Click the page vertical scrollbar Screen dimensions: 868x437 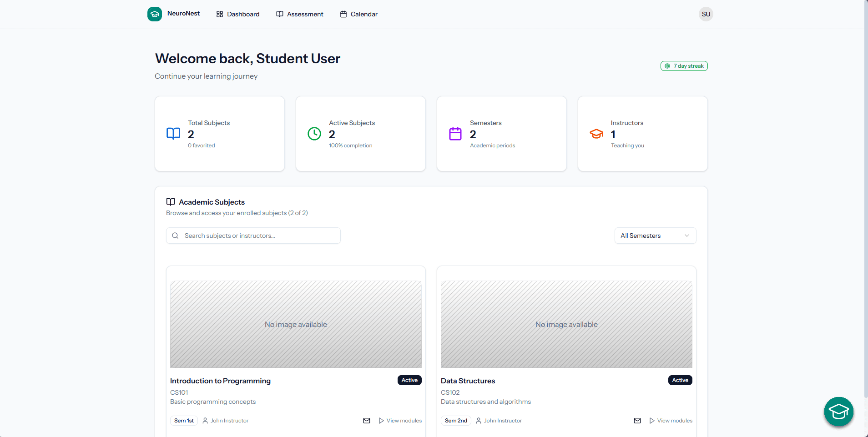pyautogui.click(x=866, y=200)
